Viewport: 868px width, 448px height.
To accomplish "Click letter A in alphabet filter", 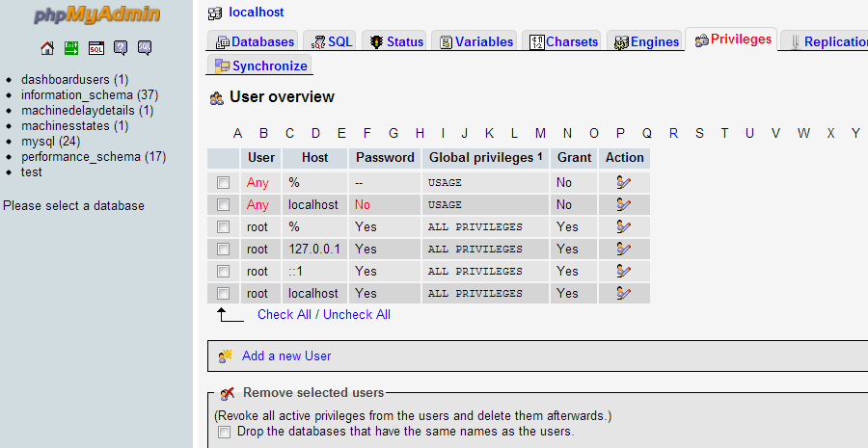I will (237, 133).
